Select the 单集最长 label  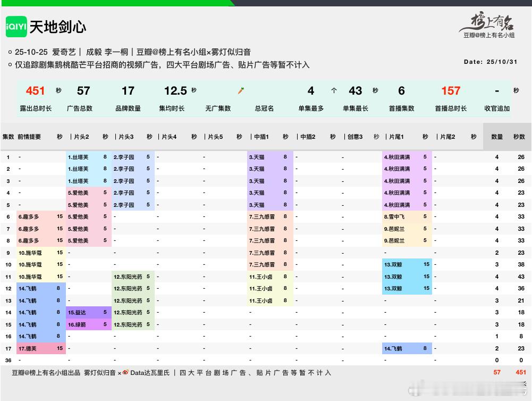pyautogui.click(x=356, y=108)
